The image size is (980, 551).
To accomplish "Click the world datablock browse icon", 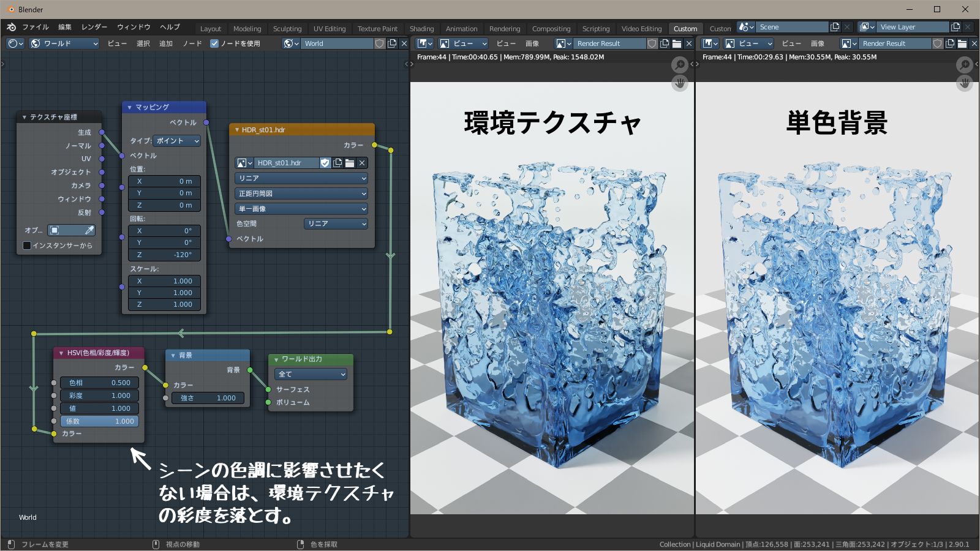I will point(292,43).
